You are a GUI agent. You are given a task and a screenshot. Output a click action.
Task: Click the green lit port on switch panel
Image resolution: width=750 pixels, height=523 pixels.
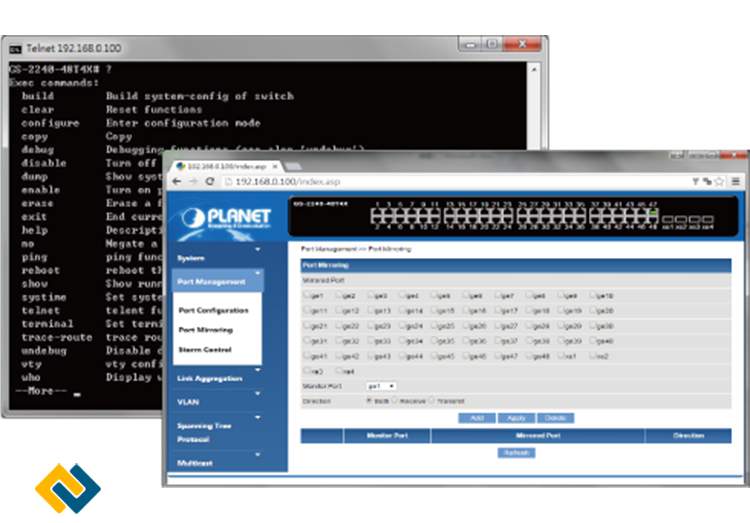point(652,212)
